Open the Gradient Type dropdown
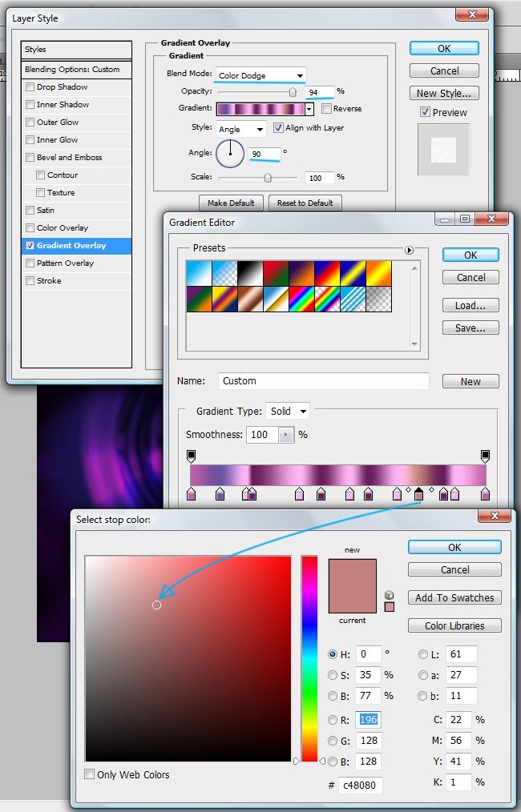Screen dimensions: 521x812 288,412
